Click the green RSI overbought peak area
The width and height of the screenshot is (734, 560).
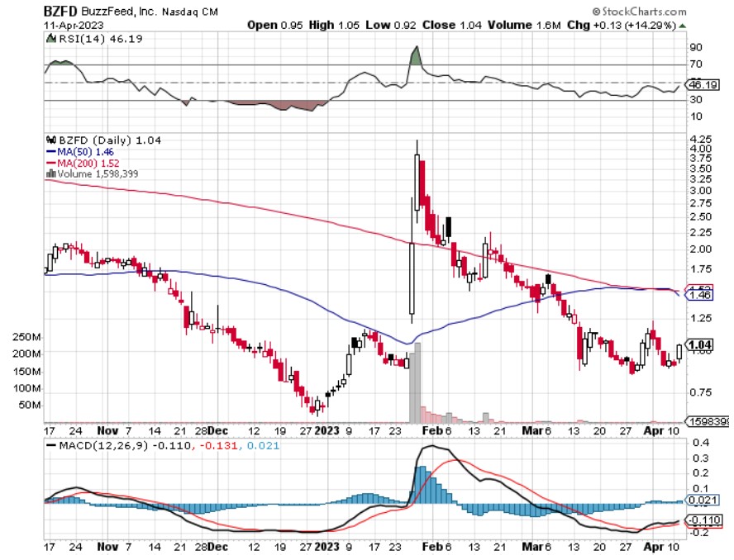pos(415,58)
